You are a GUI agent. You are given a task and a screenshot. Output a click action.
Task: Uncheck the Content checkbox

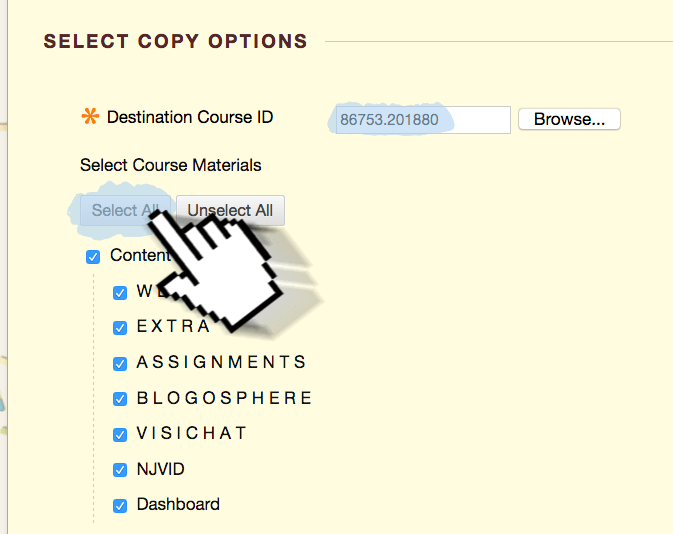[93, 257]
